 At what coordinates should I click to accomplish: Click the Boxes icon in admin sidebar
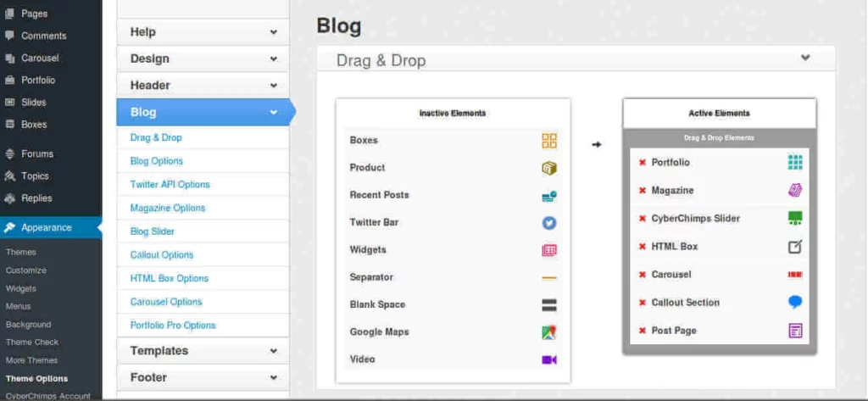point(9,124)
